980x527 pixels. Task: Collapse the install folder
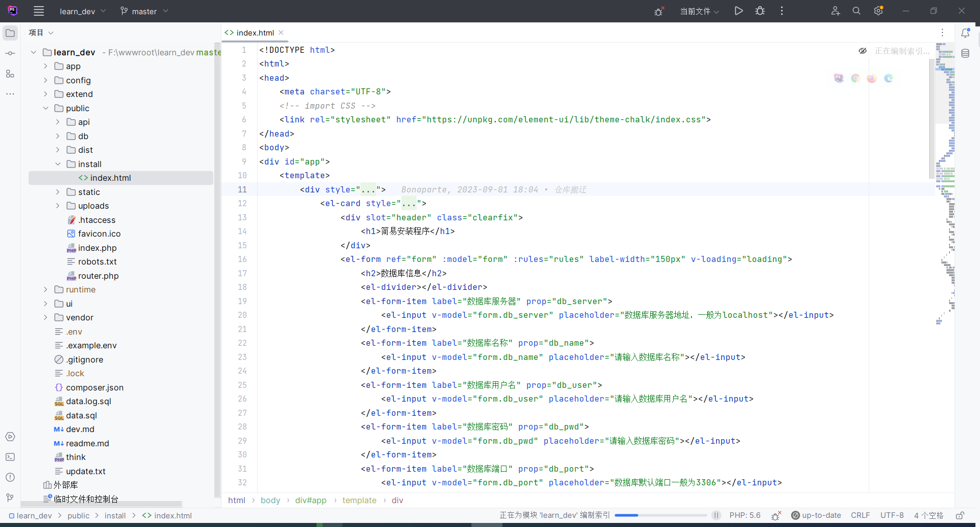58,164
